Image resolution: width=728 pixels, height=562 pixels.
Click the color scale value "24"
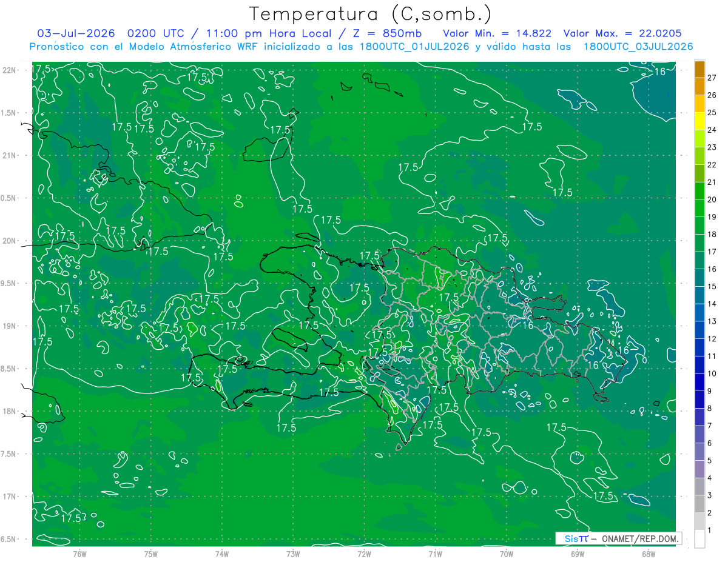pyautogui.click(x=712, y=130)
